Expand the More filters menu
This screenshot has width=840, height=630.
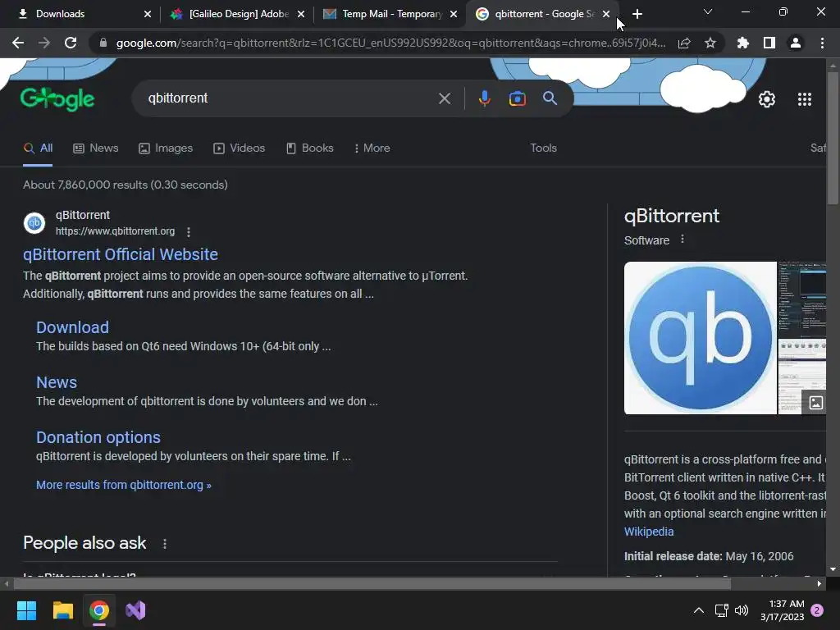pos(372,148)
